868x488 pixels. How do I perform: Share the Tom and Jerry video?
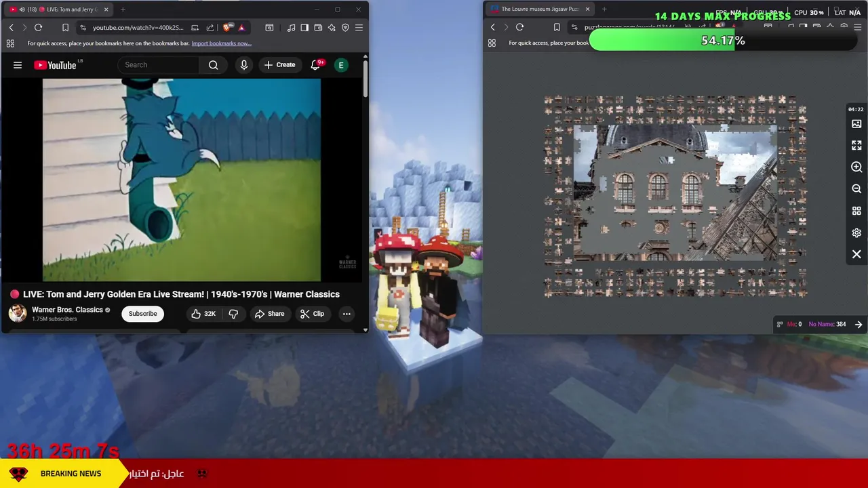pos(269,314)
